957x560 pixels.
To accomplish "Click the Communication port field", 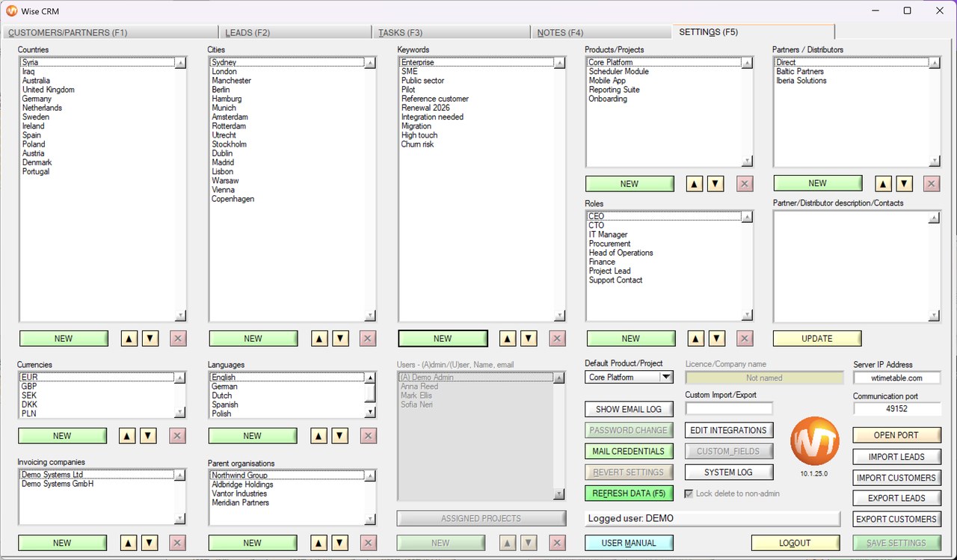I will tap(896, 410).
